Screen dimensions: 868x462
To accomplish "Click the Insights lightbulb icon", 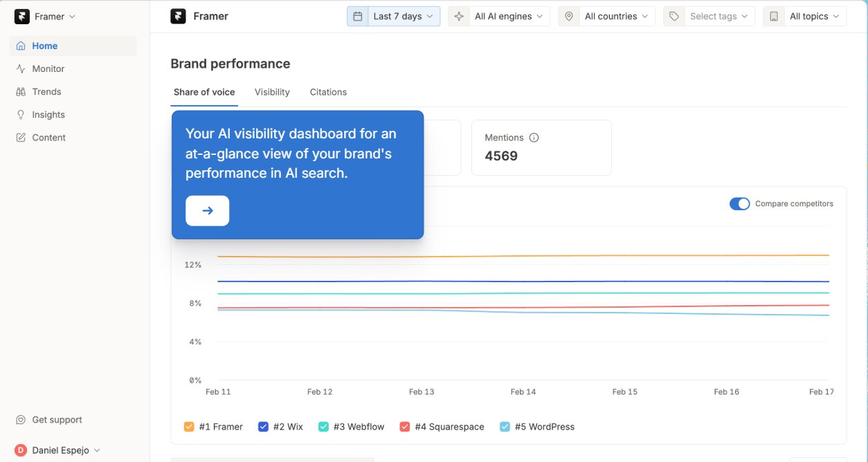I will click(x=21, y=115).
